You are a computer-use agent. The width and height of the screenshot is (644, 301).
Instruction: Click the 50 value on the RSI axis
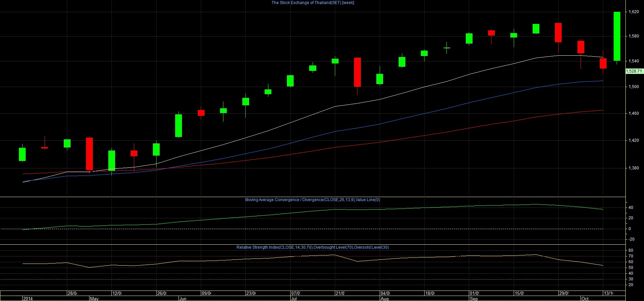pyautogui.click(x=630, y=268)
